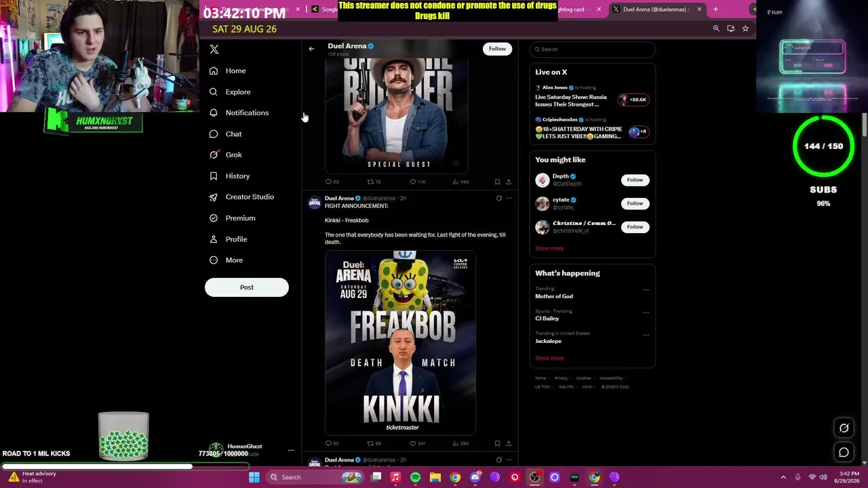Click the Windows taskbar Search box

315,477
